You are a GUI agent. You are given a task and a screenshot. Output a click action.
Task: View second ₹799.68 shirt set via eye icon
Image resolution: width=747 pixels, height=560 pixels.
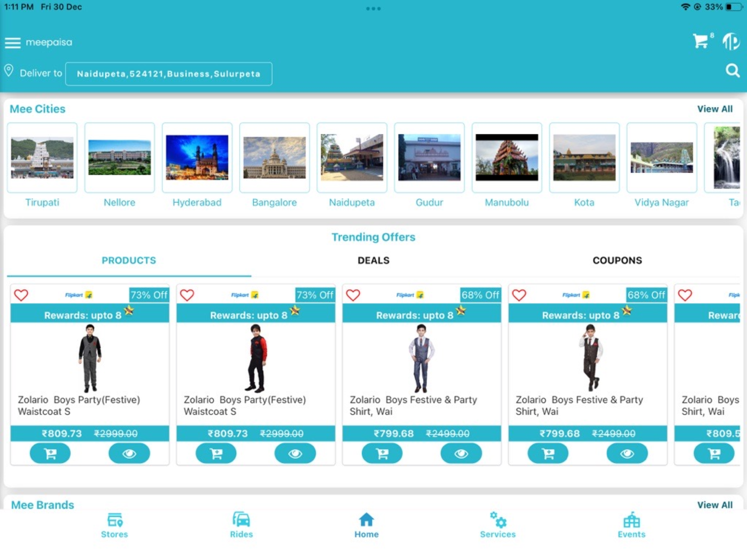click(x=627, y=453)
